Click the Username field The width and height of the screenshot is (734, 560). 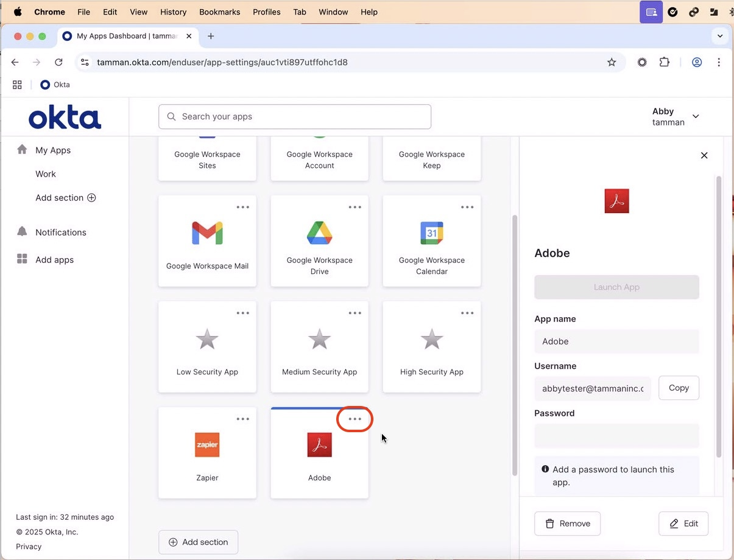pos(593,388)
